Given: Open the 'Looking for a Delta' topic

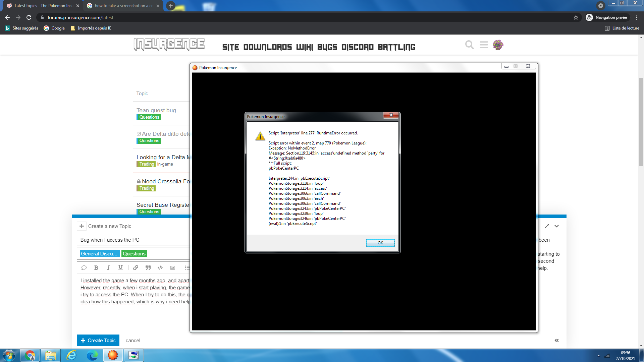Looking at the screenshot, I should click(163, 157).
